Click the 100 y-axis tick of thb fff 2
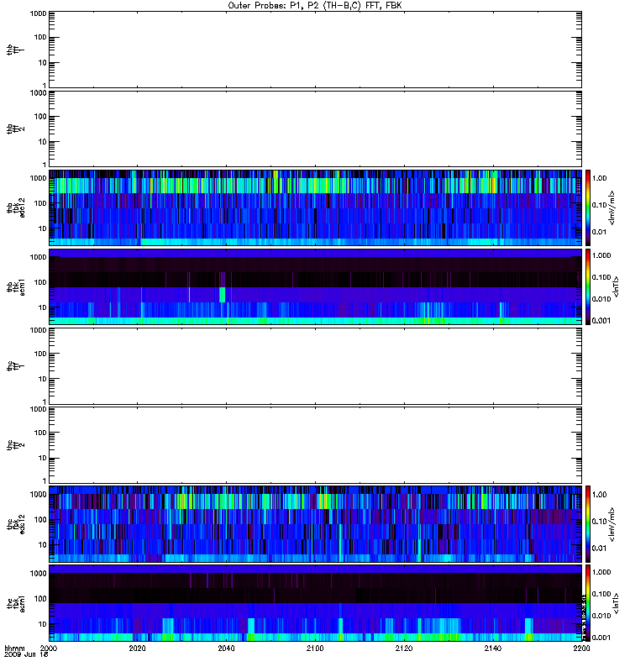Screen dimensions: 630x672 coord(40,117)
